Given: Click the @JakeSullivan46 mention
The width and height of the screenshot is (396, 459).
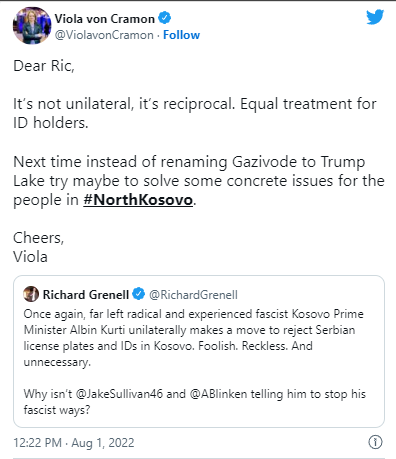Looking at the screenshot, I should [x=119, y=394].
